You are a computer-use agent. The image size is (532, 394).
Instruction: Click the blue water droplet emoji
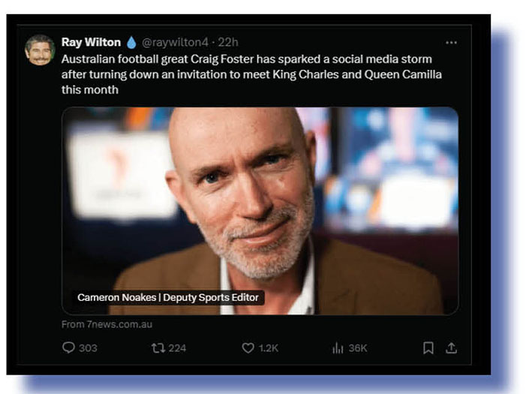(131, 42)
